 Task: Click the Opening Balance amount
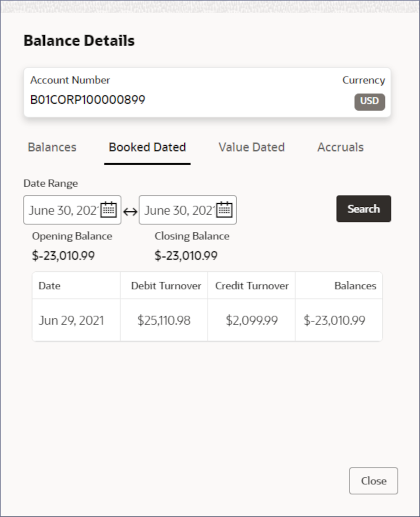[63, 256]
